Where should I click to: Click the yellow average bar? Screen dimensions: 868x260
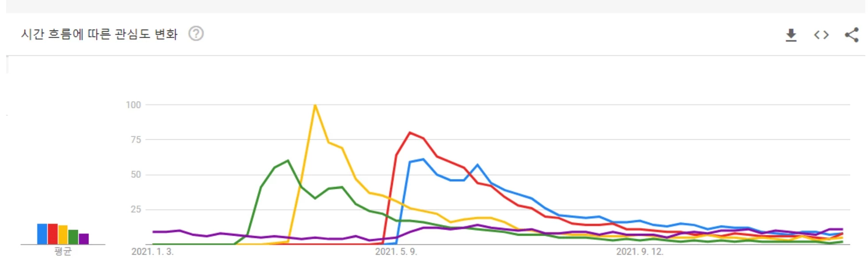[63, 235]
